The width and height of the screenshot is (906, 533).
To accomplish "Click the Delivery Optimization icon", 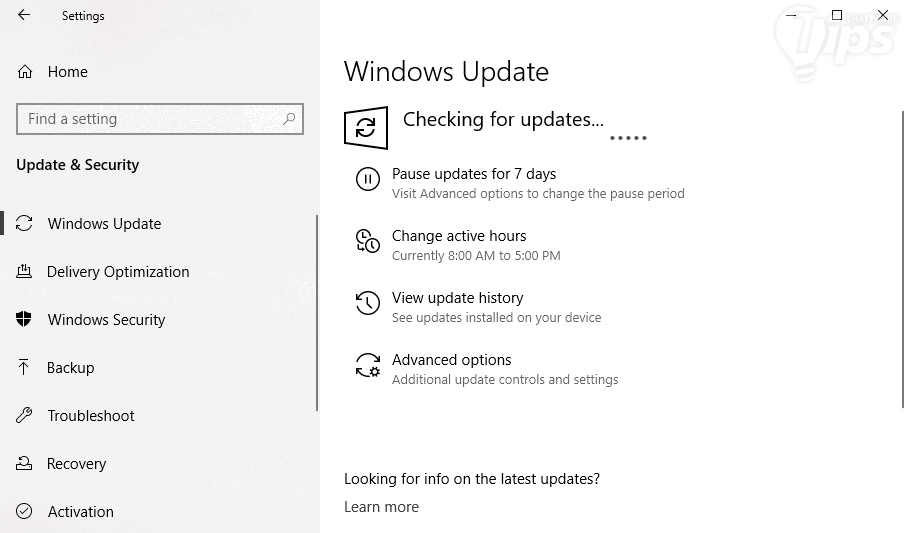I will 25,272.
